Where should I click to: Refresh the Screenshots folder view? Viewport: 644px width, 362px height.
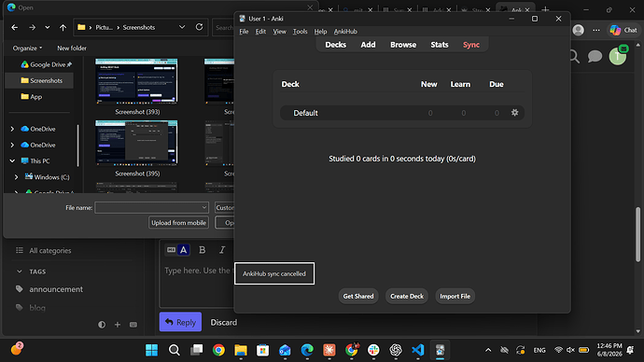(x=199, y=27)
